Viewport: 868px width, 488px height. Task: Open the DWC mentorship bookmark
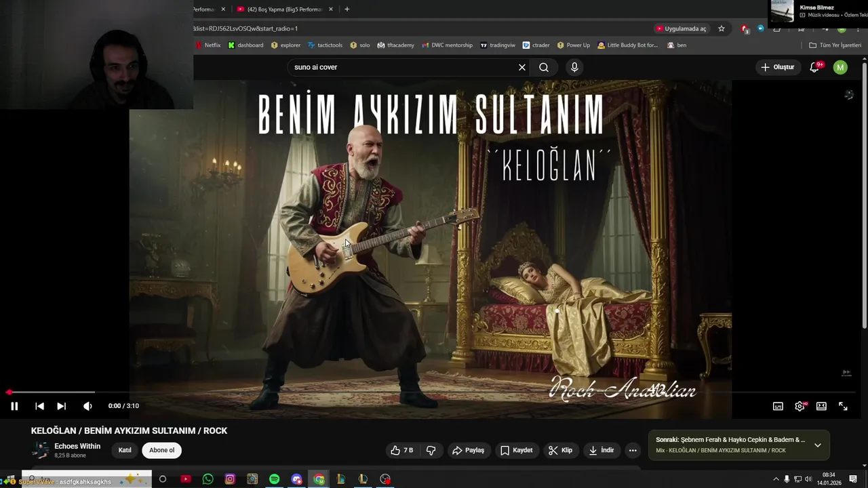(x=447, y=45)
